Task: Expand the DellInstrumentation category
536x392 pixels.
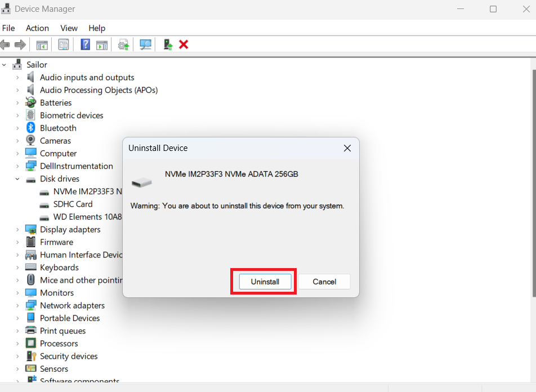Action: click(17, 166)
